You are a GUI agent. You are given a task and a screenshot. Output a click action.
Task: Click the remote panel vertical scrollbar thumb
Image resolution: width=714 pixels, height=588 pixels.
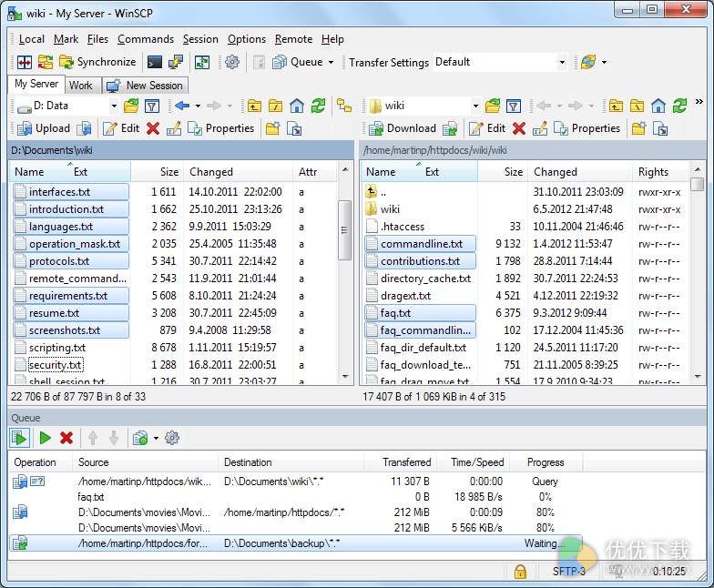[x=697, y=184]
